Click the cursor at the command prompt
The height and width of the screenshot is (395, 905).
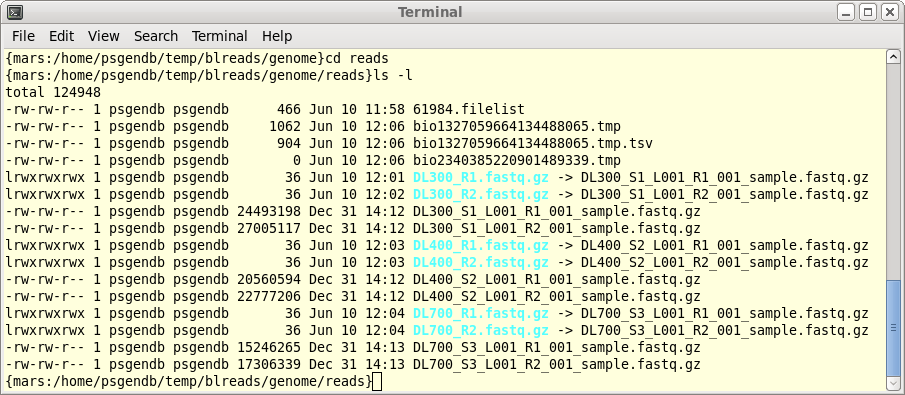pos(377,382)
